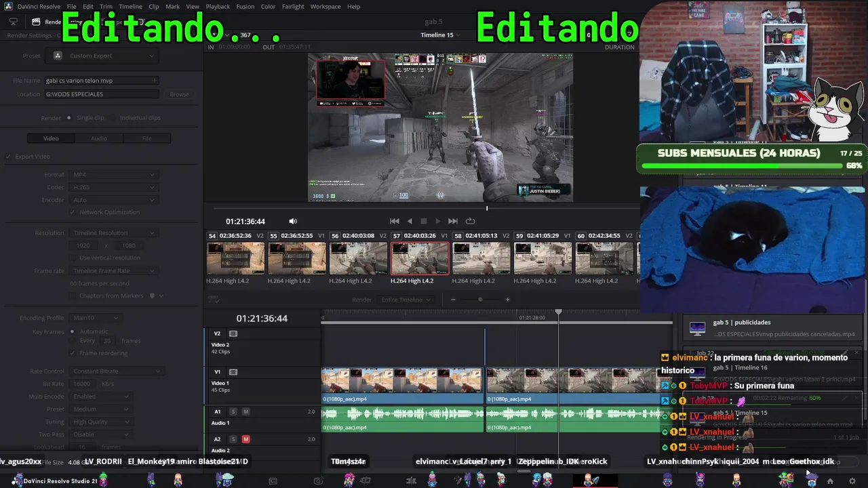868x488 pixels.
Task: Click the gab 5 publicidades render job
Action: point(772,328)
